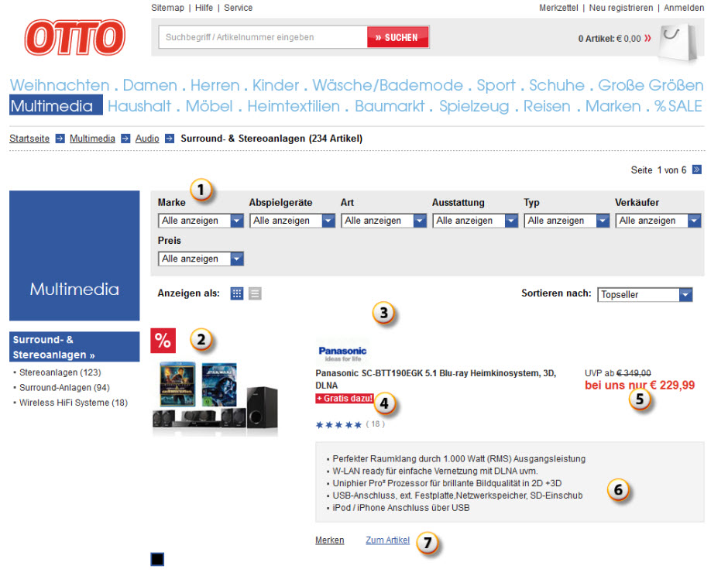The height and width of the screenshot is (576, 728).
Task: Go to Startseite breadcrumb
Action: (x=29, y=139)
